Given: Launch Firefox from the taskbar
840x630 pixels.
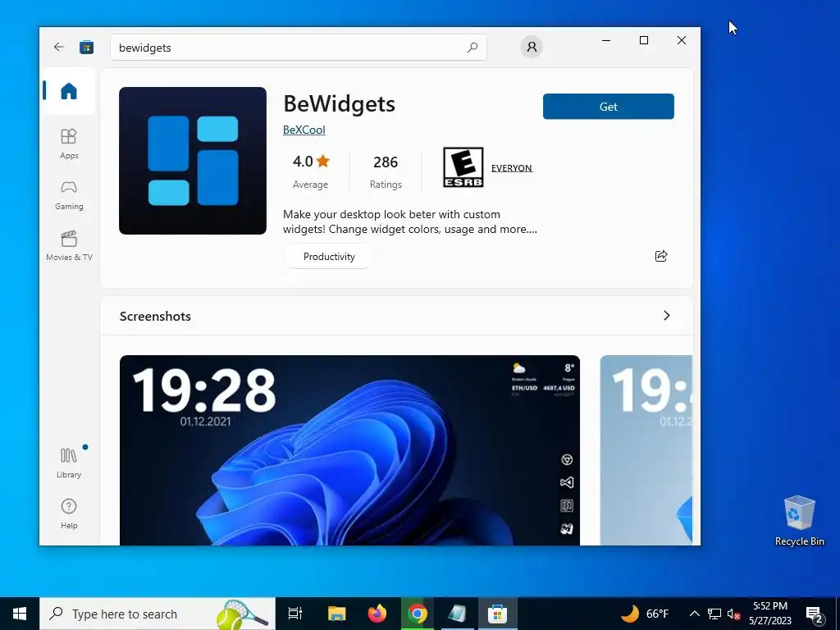Looking at the screenshot, I should (x=377, y=614).
